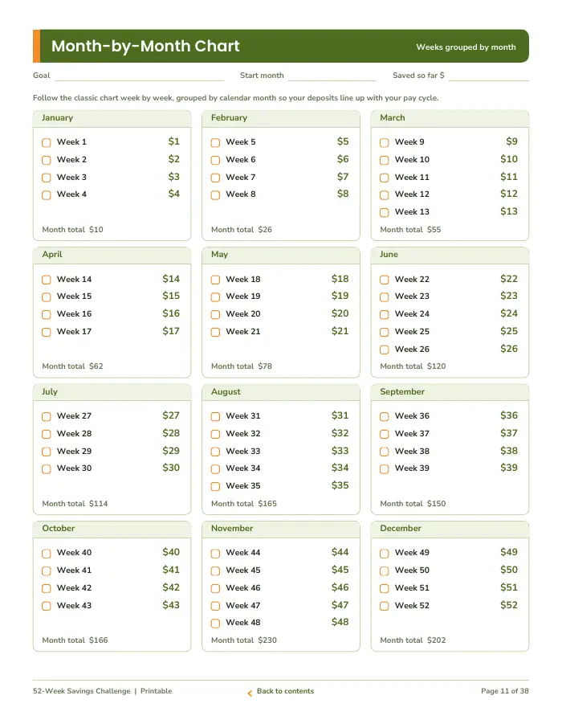Screen dimensions: 562x728
Task: Click March's Month total $55
Action: 411,229
